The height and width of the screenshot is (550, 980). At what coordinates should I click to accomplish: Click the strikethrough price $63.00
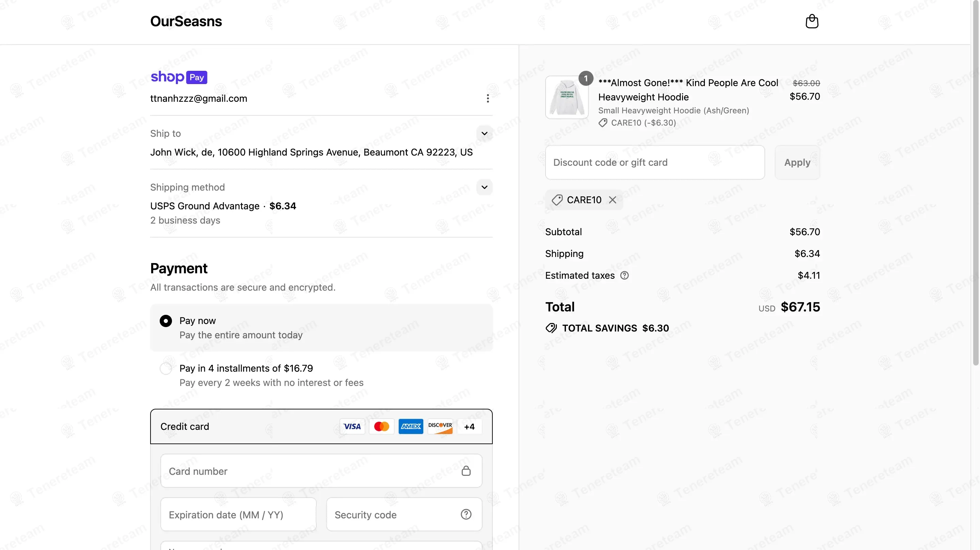point(806,83)
